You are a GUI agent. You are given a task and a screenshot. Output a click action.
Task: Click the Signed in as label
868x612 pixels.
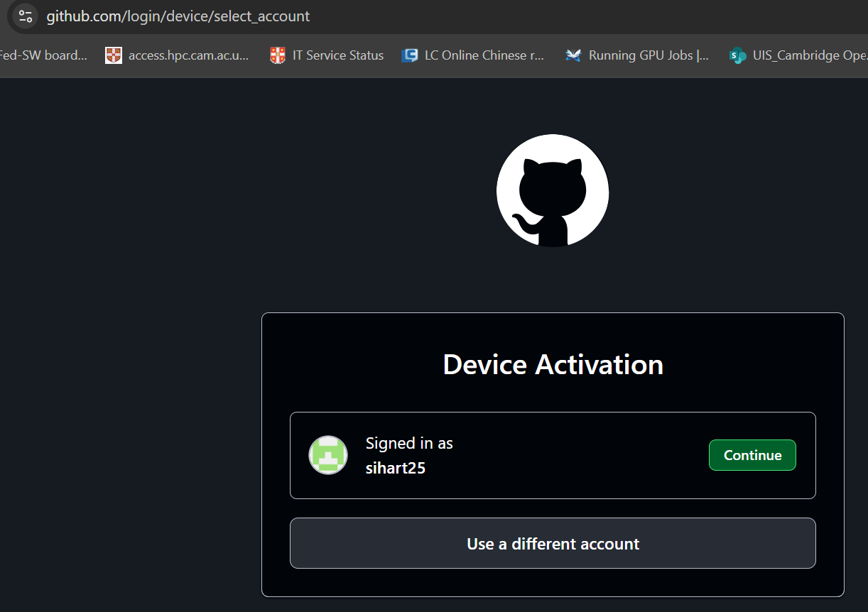click(409, 444)
